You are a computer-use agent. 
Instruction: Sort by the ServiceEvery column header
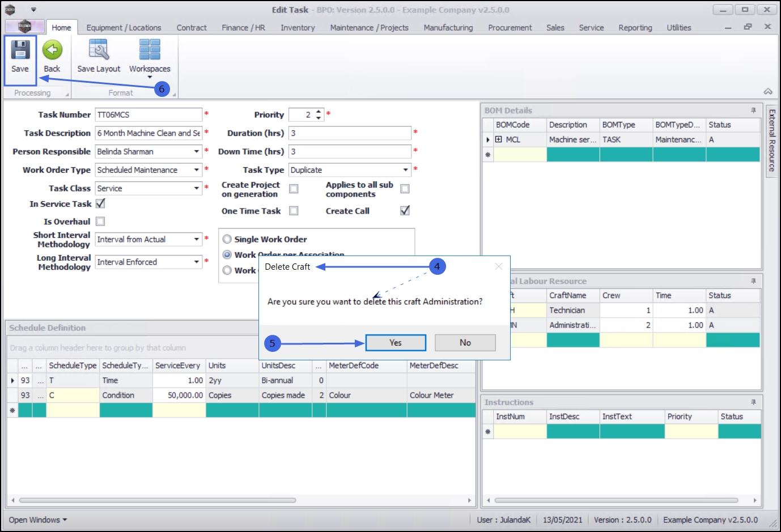pos(179,365)
